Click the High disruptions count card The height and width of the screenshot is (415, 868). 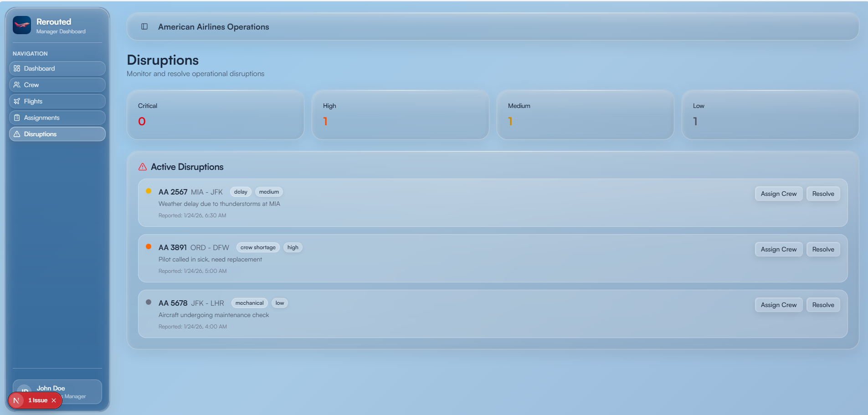point(400,115)
